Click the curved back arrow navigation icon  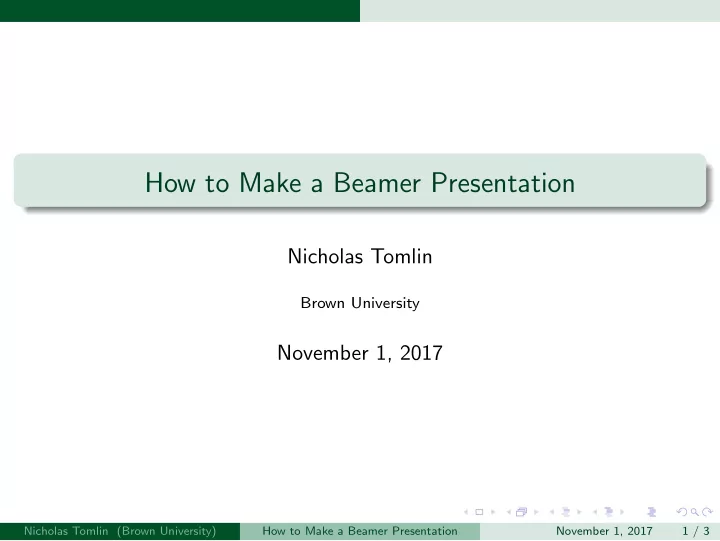[x=682, y=512]
